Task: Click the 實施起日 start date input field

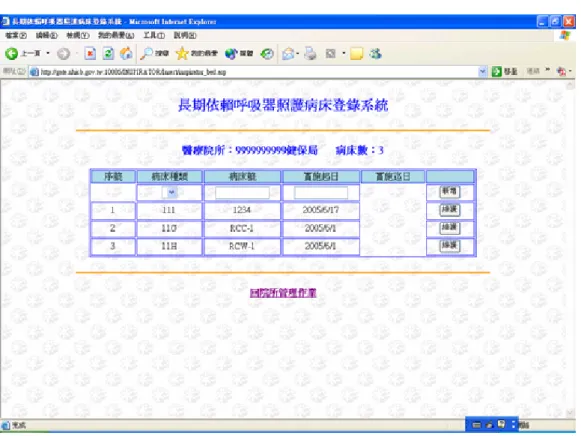Action: pos(321,193)
